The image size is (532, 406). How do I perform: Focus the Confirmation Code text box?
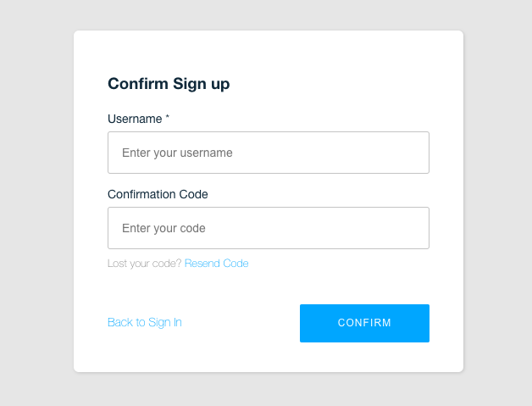[268, 228]
